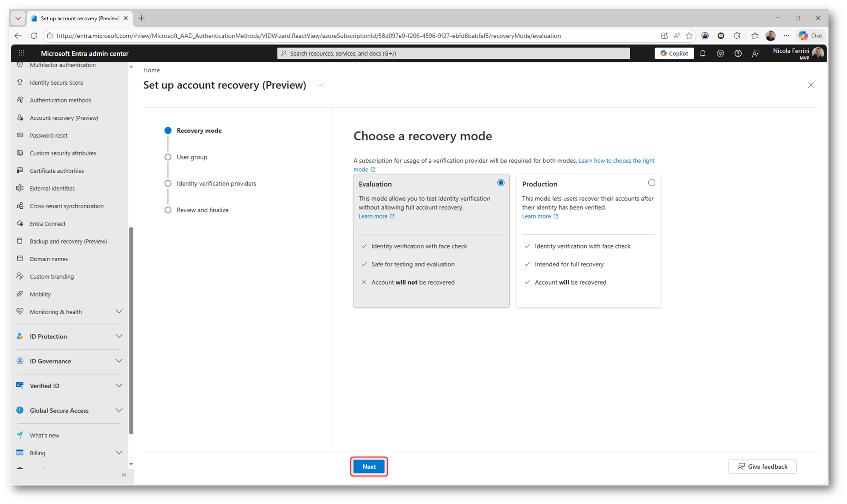
Task: Close the account recovery wizard pane
Action: (810, 85)
